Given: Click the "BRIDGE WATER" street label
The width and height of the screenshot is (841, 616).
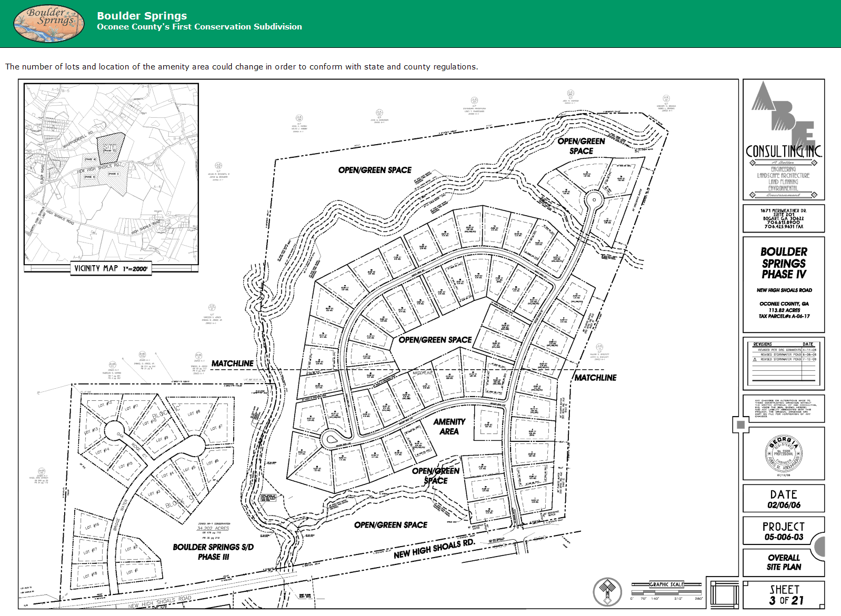Looking at the screenshot, I should pos(120,515).
